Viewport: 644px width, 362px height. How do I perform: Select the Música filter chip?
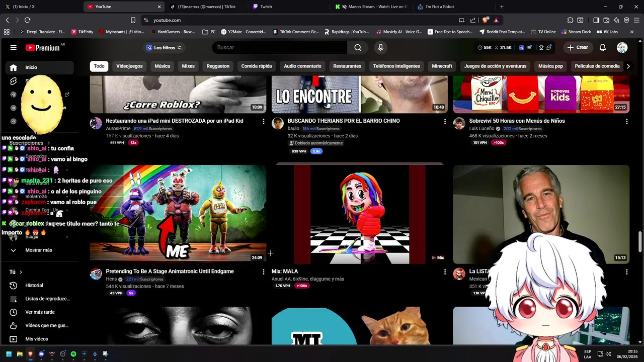pyautogui.click(x=162, y=66)
